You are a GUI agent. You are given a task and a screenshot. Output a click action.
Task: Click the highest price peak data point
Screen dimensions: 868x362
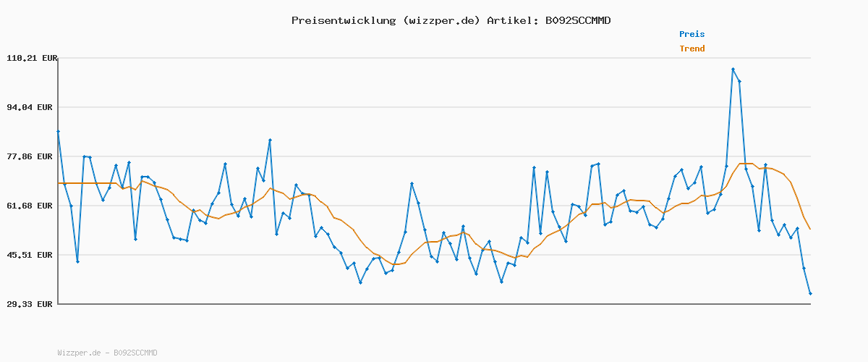click(x=733, y=70)
